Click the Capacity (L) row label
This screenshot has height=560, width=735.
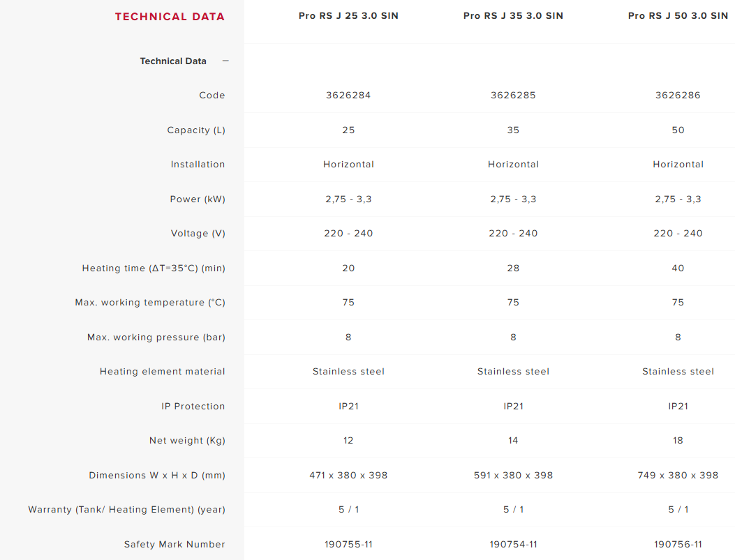[x=196, y=130]
